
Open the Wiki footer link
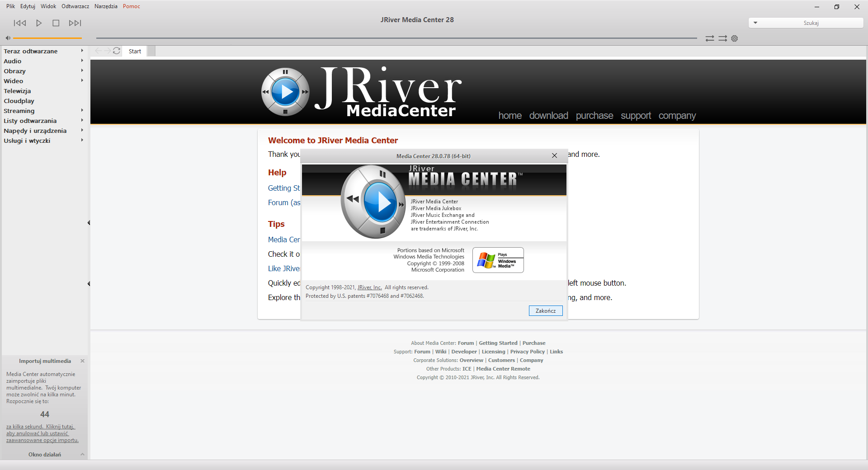(x=441, y=352)
